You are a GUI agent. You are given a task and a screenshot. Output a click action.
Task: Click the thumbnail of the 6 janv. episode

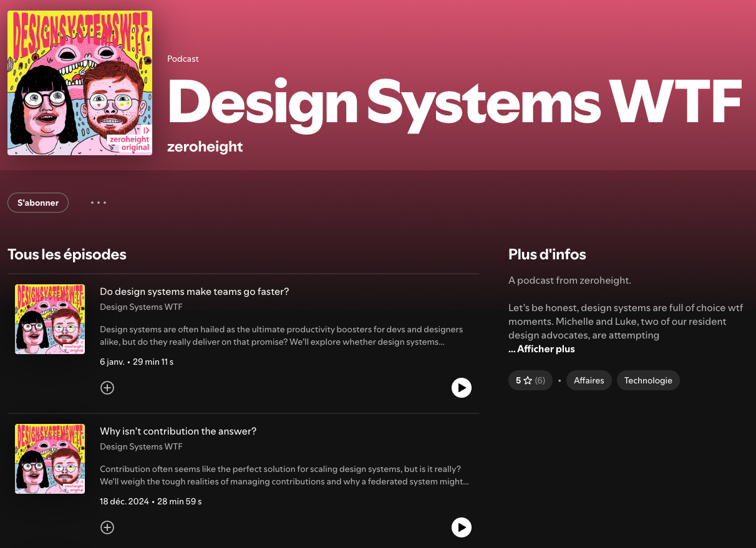50,319
